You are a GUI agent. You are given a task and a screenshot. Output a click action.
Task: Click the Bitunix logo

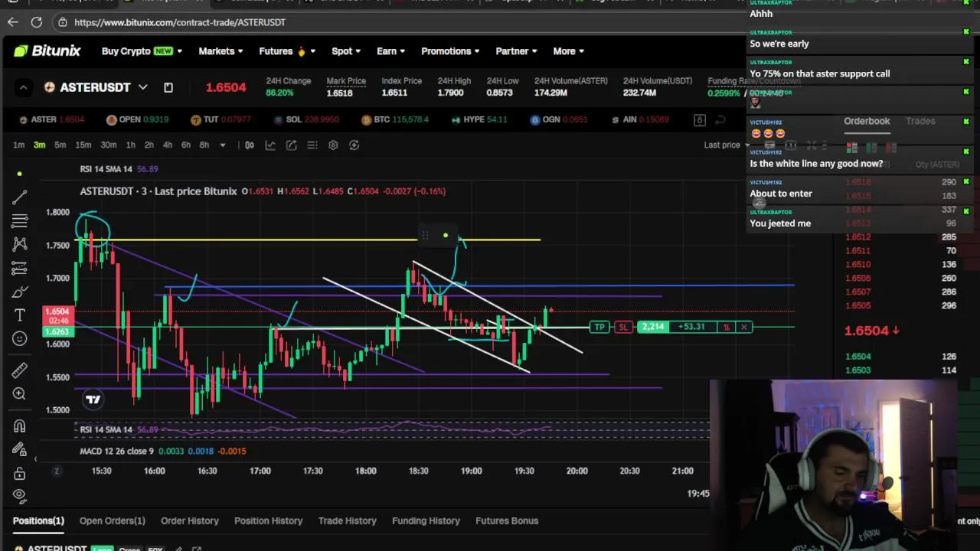pos(47,51)
